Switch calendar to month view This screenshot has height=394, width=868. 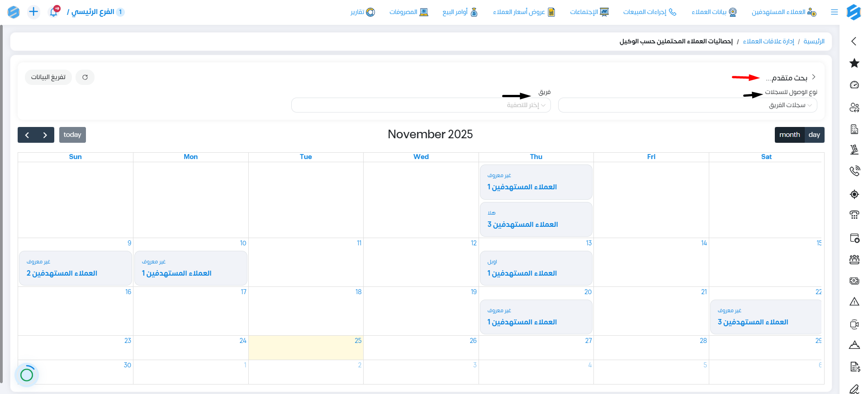[x=789, y=135]
